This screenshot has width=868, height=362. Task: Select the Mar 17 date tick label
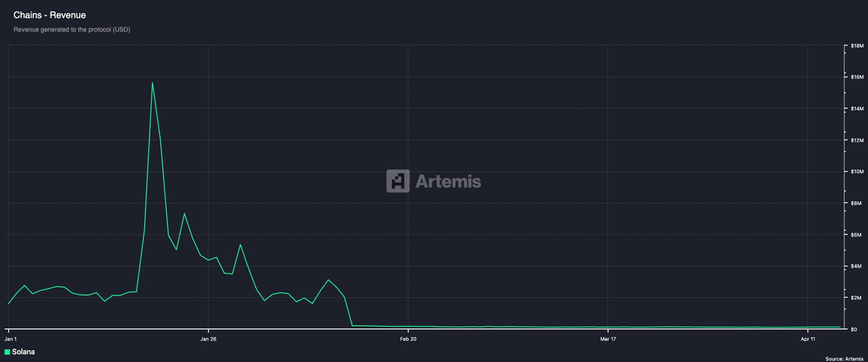click(608, 339)
